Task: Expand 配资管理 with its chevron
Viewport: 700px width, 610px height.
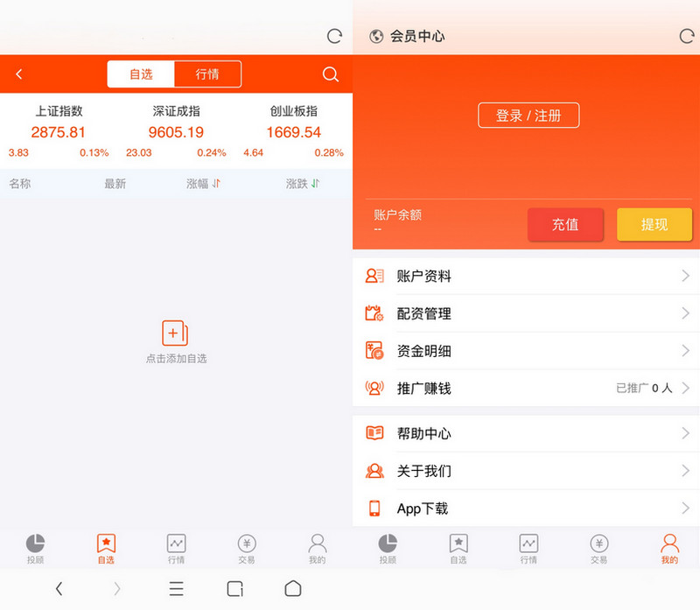Action: tap(686, 313)
